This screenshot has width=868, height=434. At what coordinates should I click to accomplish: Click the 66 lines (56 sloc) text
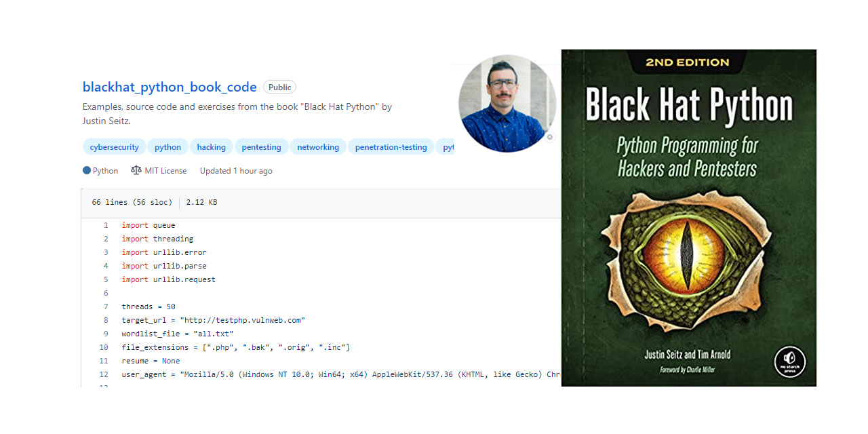(x=132, y=202)
